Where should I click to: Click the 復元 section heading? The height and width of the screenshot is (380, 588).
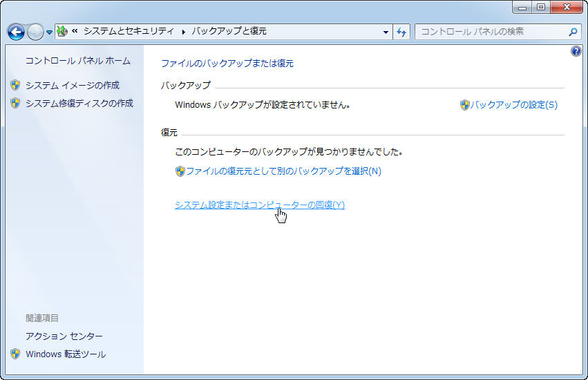tap(169, 133)
